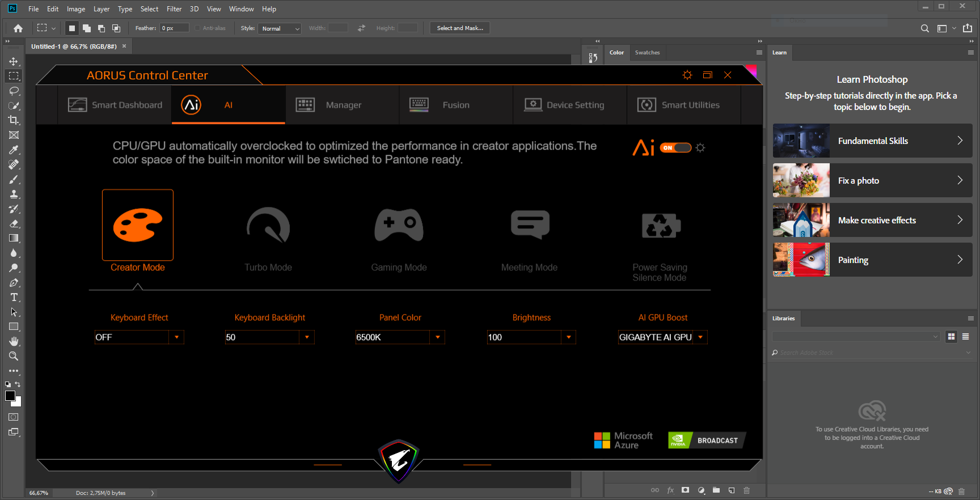Viewport: 980px width, 500px height.
Task: Enable the Anti-alias checkbox
Action: tap(197, 28)
